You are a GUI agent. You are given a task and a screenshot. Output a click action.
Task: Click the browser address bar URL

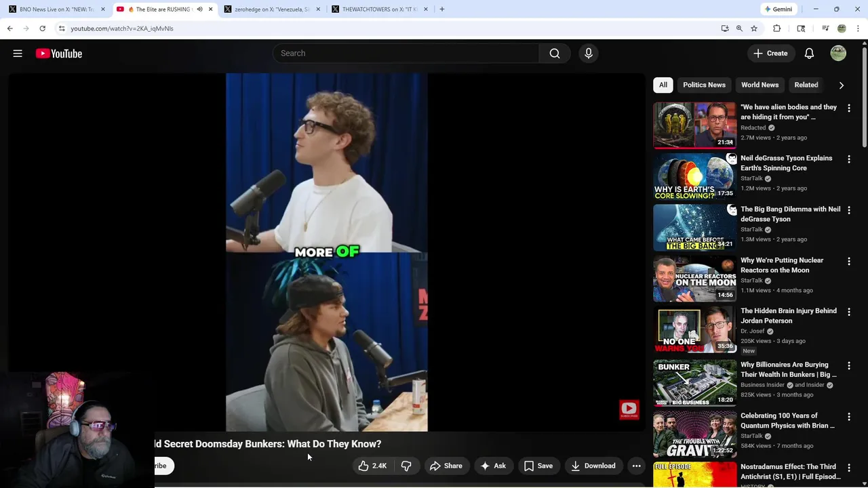(x=122, y=28)
